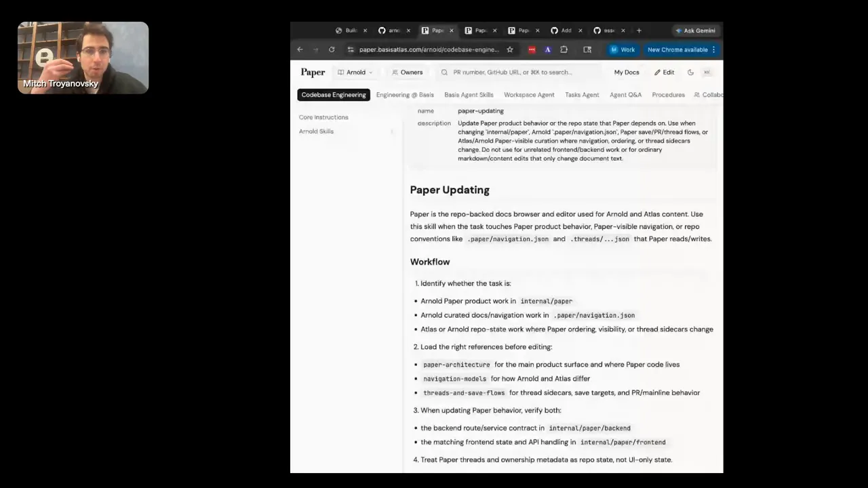Open the site info icon in address bar
Image resolution: width=868 pixels, height=488 pixels.
(350, 49)
